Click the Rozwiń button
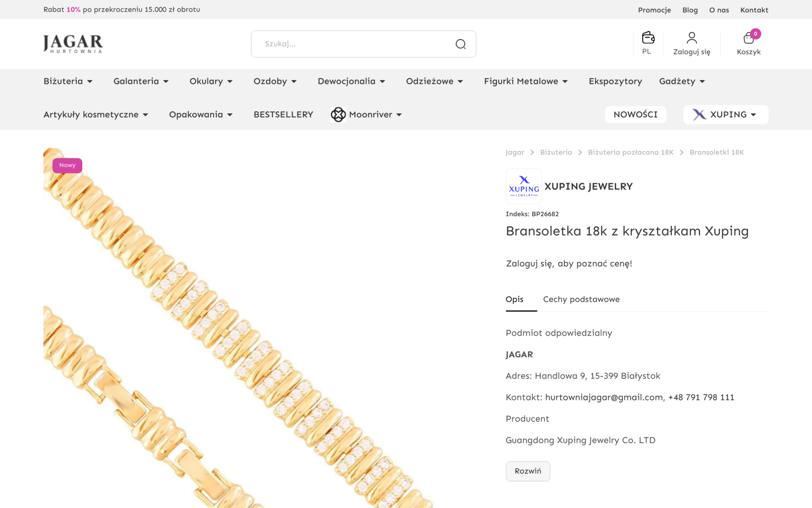 pyautogui.click(x=528, y=471)
